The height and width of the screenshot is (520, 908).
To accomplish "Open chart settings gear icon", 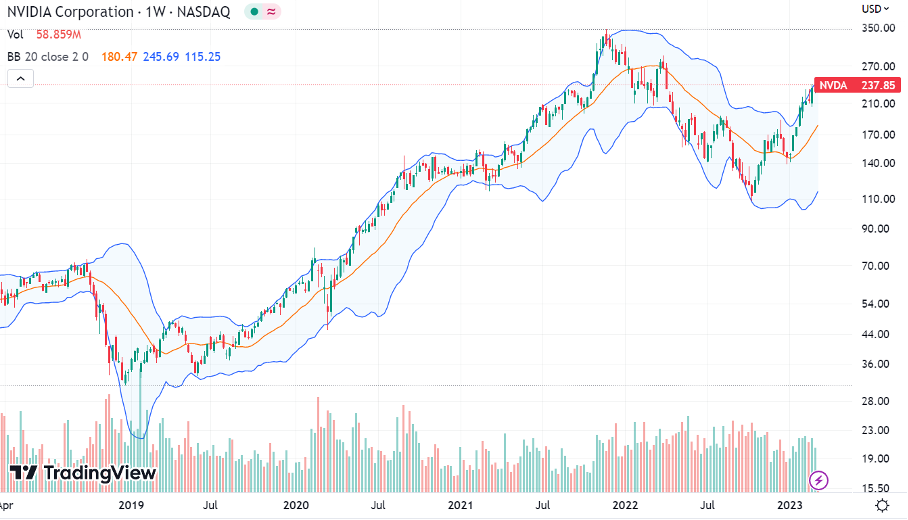I will tap(883, 507).
